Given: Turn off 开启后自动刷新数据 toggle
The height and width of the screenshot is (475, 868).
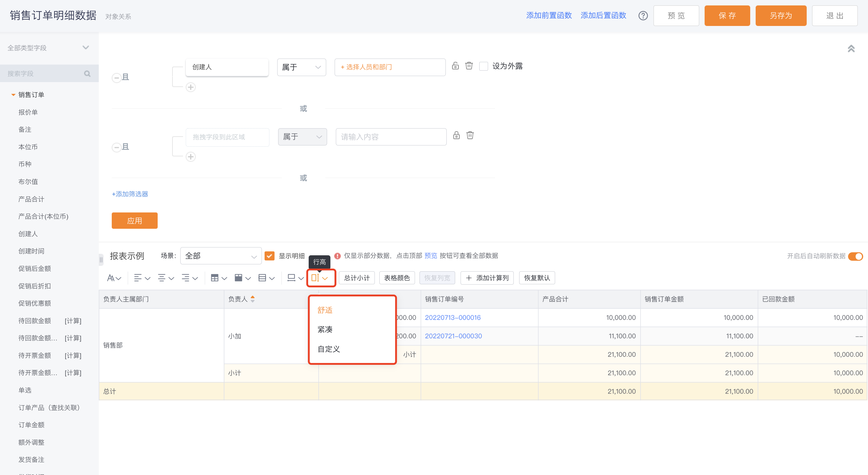Looking at the screenshot, I should point(855,256).
